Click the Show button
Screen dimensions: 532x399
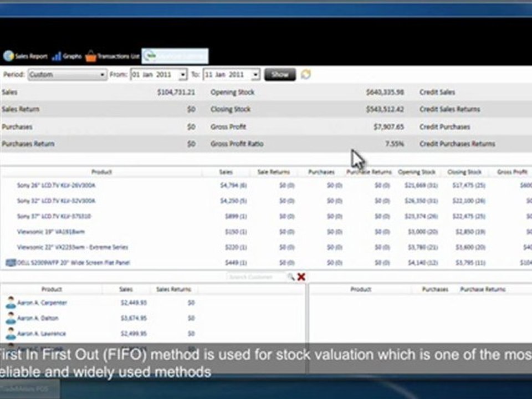tap(280, 74)
